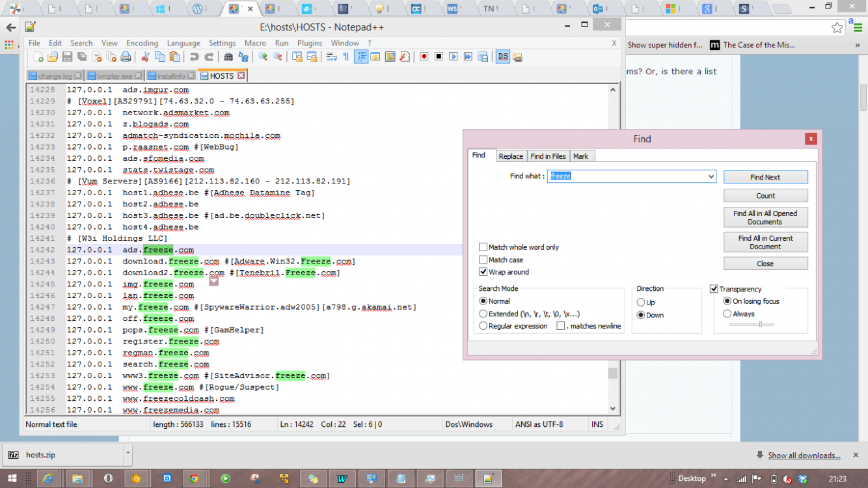Viewport: 868px width, 488px height.
Task: Toggle the indent guide toolbar icon
Action: point(362,57)
